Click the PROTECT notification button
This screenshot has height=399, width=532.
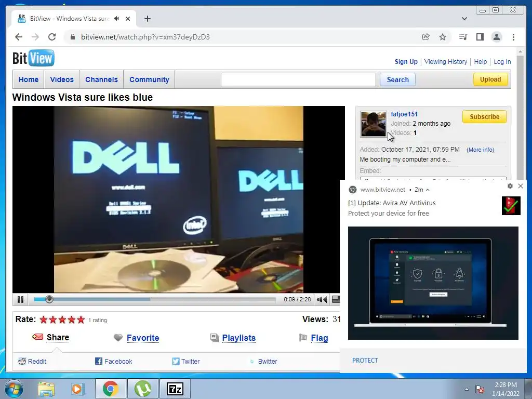point(365,361)
